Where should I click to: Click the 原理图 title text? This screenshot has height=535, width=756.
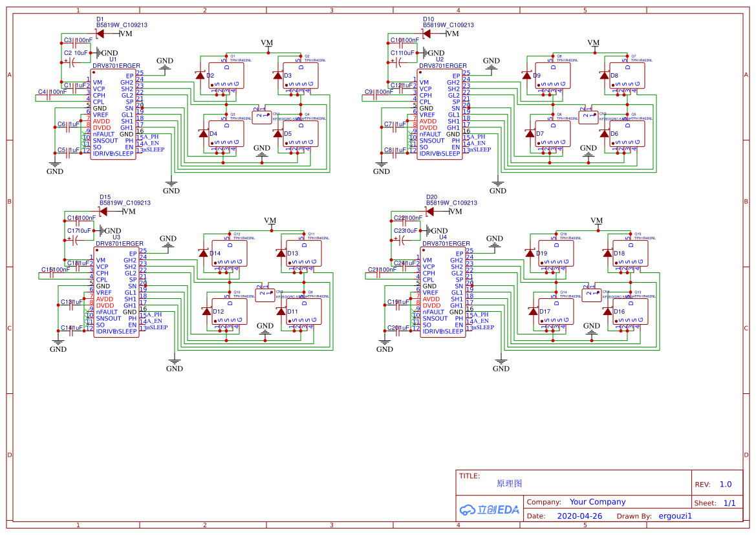pos(509,483)
